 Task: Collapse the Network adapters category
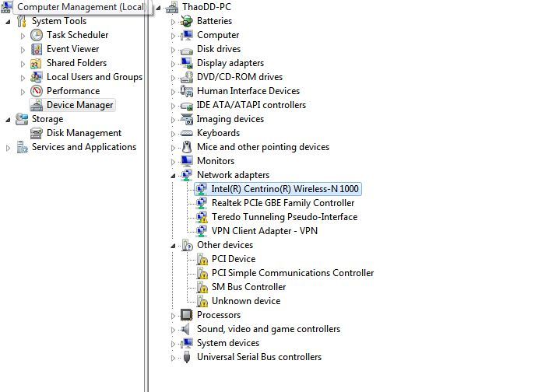point(173,176)
